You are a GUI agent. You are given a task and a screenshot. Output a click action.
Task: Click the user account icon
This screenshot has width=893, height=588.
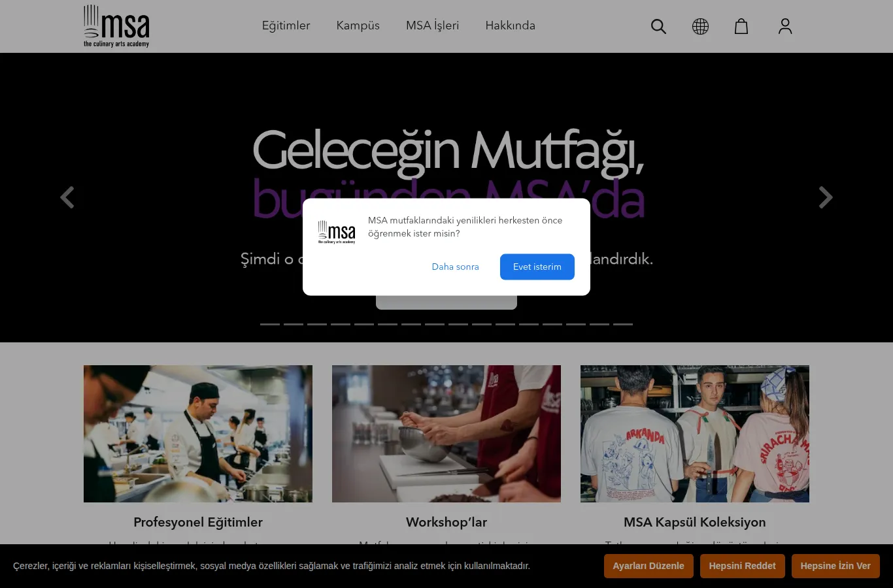coord(785,26)
